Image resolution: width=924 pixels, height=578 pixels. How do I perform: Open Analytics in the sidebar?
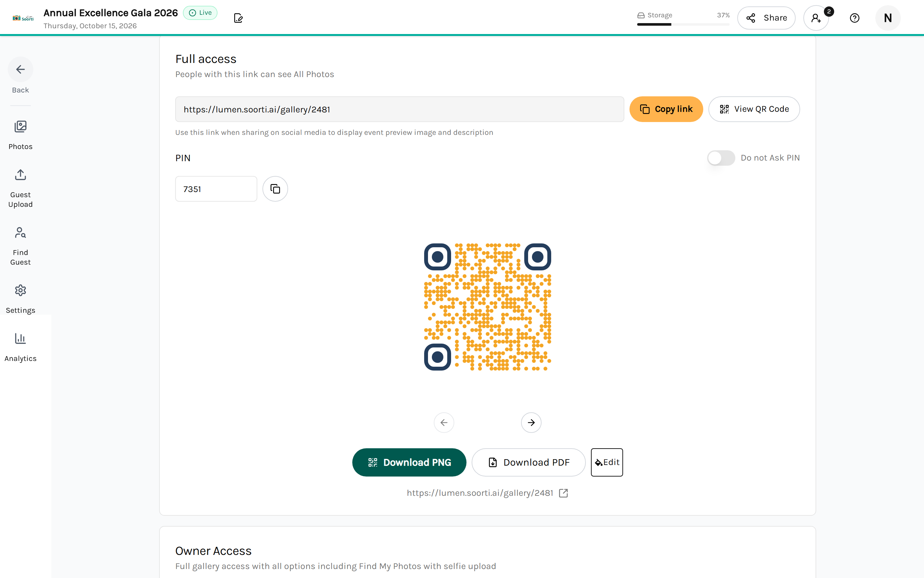click(21, 347)
